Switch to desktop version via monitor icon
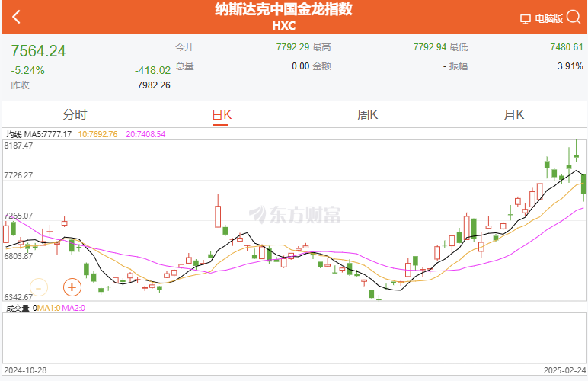The width and height of the screenshot is (588, 381). [525, 19]
